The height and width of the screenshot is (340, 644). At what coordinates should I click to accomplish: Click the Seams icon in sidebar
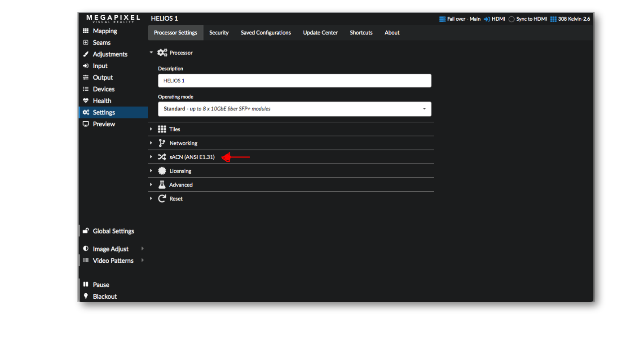pos(86,43)
